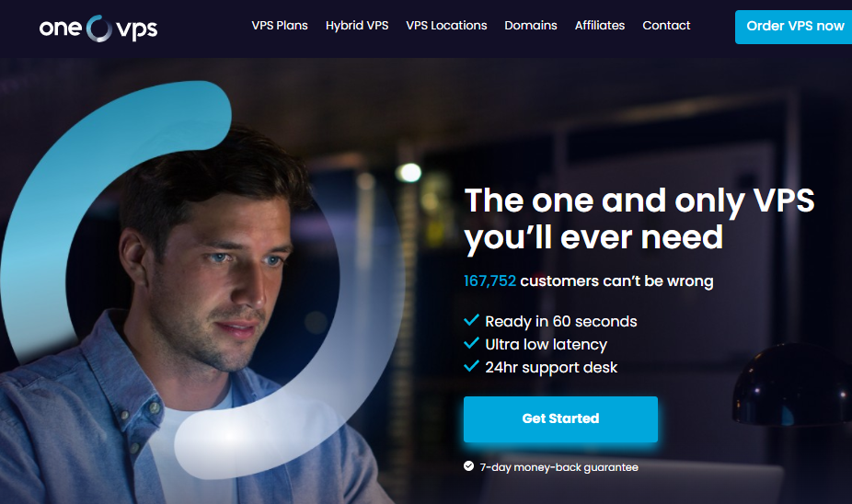Open the Affiliates page
This screenshot has width=852, height=504.
tap(599, 26)
